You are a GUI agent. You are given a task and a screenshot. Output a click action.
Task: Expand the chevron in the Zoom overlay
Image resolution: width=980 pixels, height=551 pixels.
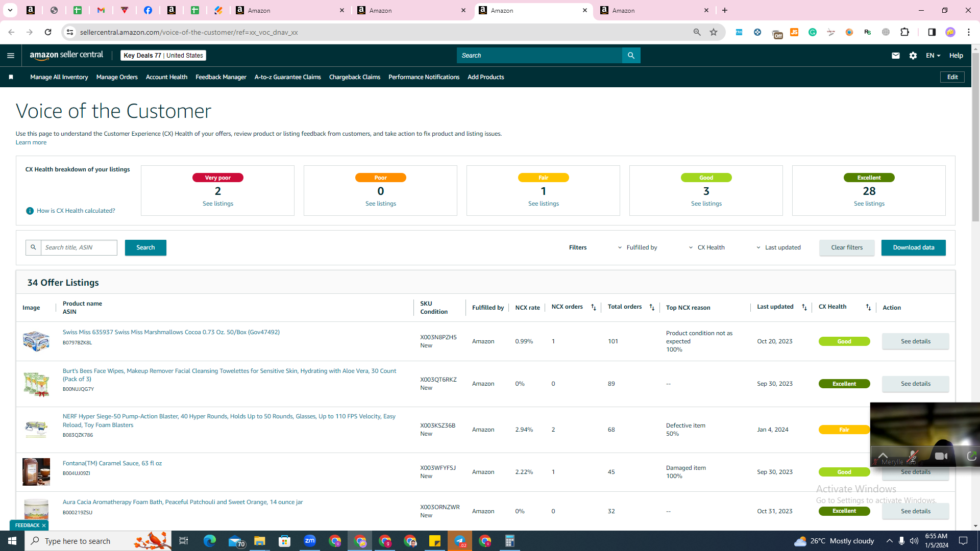(883, 455)
